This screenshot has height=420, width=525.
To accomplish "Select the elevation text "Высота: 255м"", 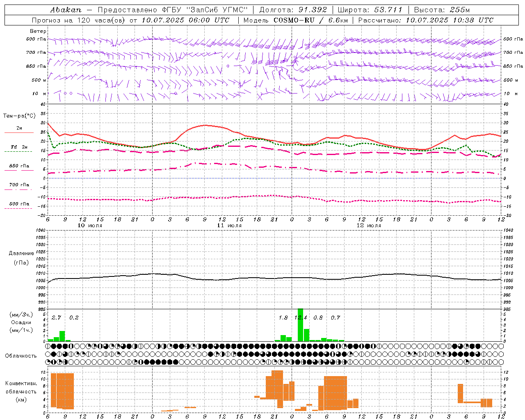I will (442, 9).
